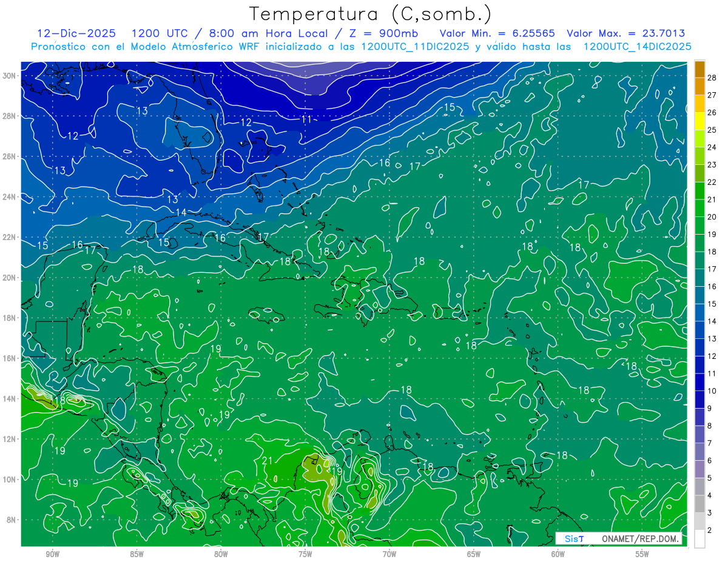Click the "65W" longitude label
This screenshot has height=562, width=728.
click(x=474, y=554)
